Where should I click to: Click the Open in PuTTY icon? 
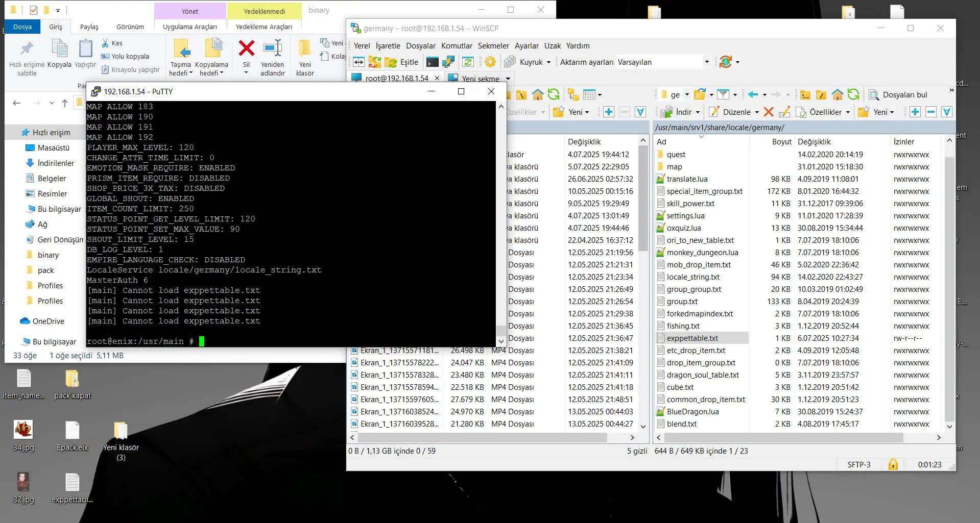tap(448, 62)
